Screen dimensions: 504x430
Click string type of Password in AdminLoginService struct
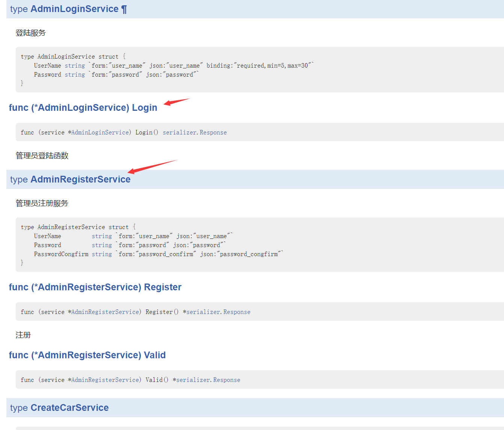pos(75,74)
